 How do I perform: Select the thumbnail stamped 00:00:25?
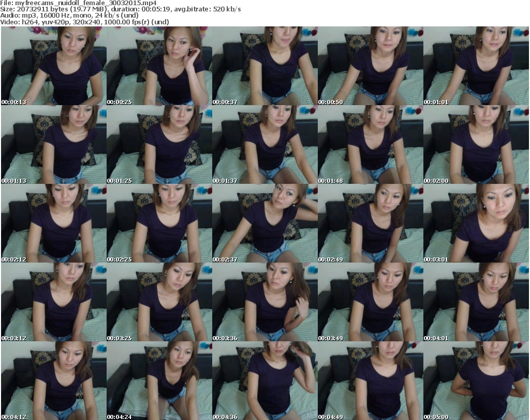159,66
